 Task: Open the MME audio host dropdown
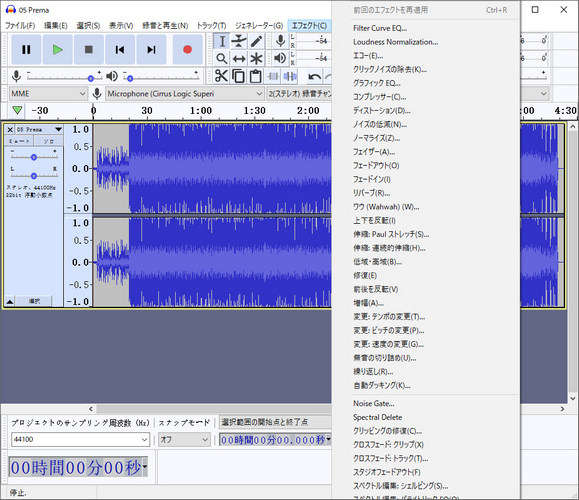click(x=48, y=93)
